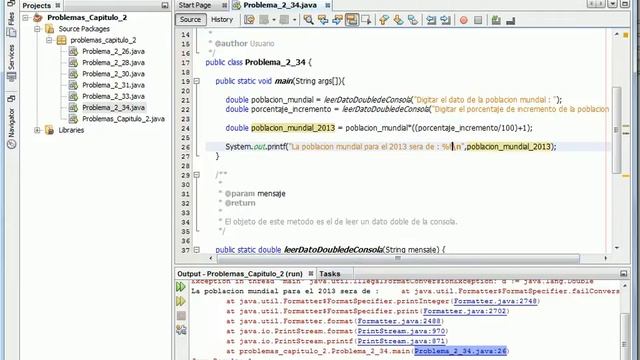Open Output settings wrench icon
This screenshot has height=360, width=640.
pos(181,330)
